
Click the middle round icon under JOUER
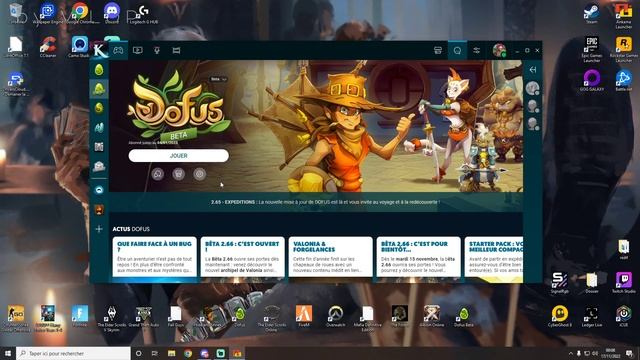pyautogui.click(x=178, y=174)
